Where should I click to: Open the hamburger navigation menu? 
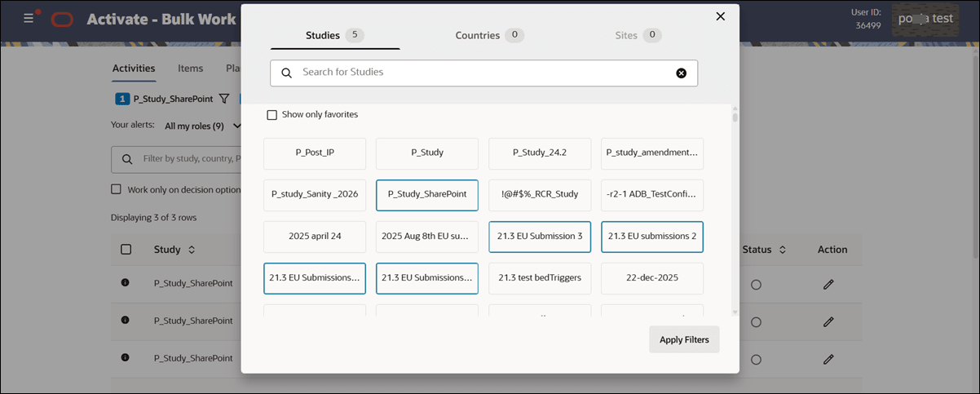click(x=29, y=17)
